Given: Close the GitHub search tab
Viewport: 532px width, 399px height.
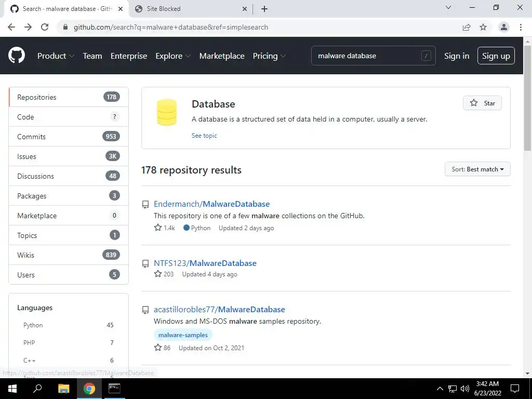Looking at the screenshot, I should point(121,9).
